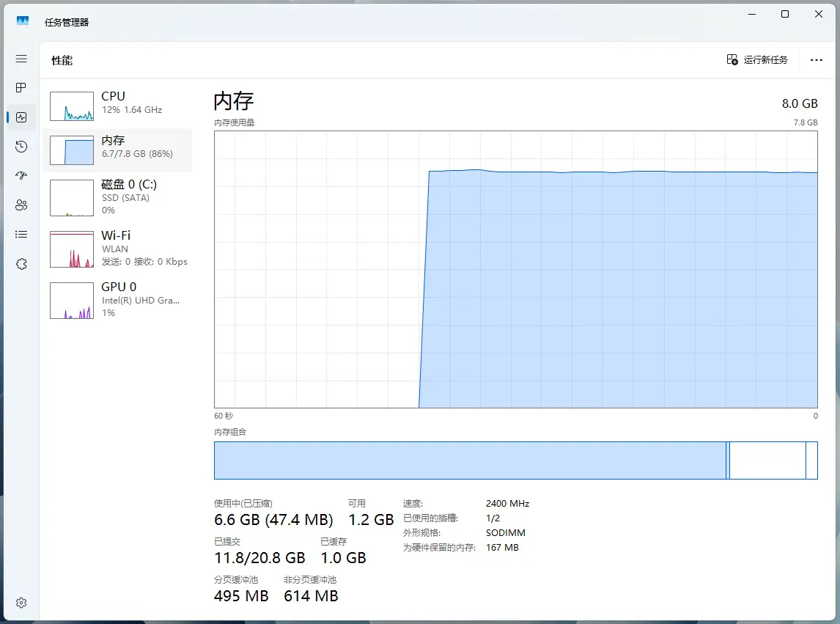
Task: Open the Services page icon
Action: (x=21, y=264)
